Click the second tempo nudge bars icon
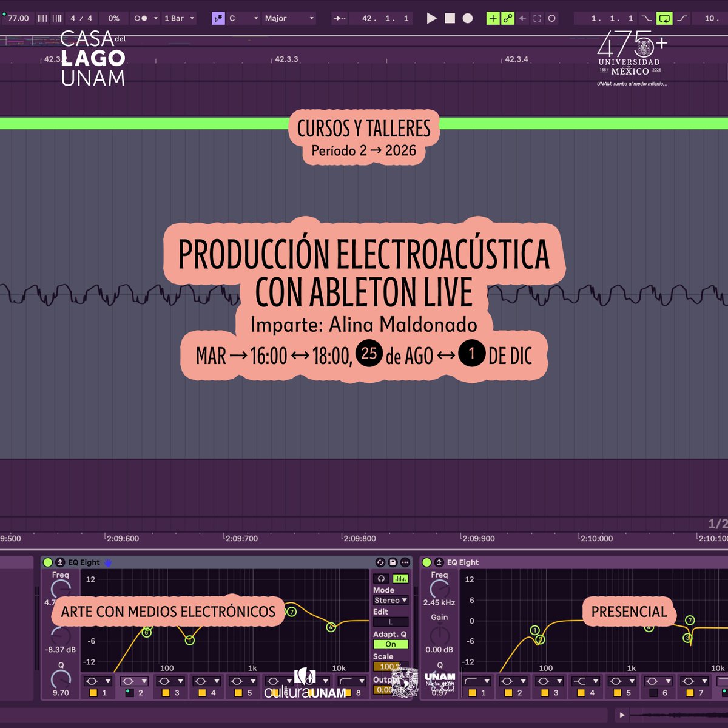 click(x=57, y=18)
